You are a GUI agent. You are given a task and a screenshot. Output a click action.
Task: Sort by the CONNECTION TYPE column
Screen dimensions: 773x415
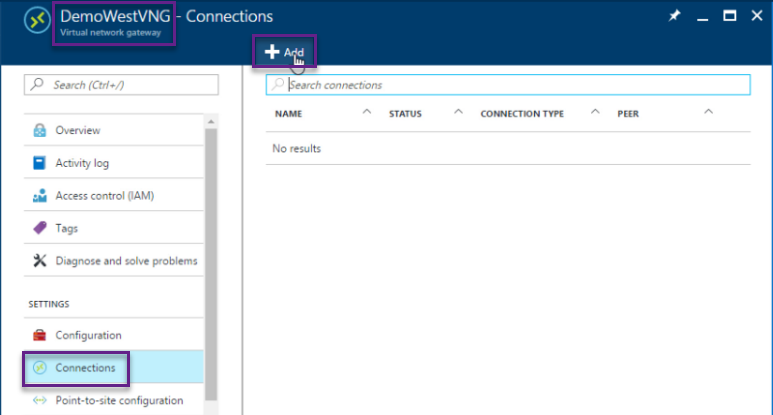pos(522,114)
